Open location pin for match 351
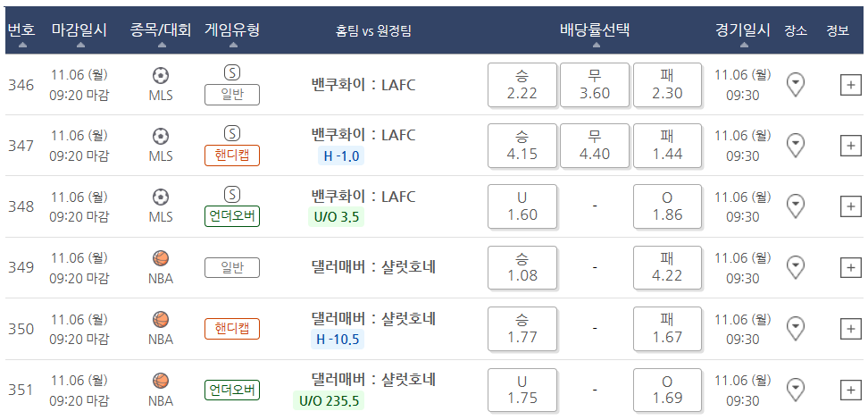 click(796, 390)
